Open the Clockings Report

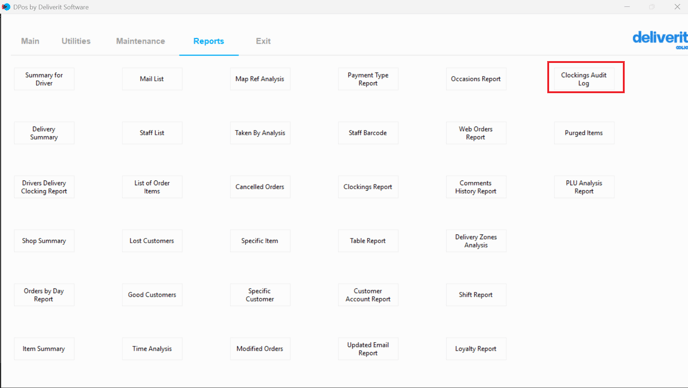coord(368,187)
